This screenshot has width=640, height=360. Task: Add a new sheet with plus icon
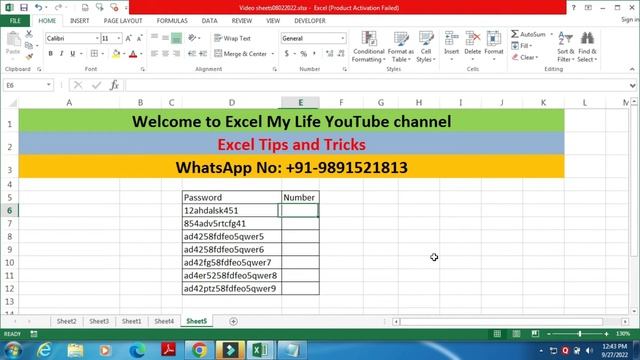point(233,322)
